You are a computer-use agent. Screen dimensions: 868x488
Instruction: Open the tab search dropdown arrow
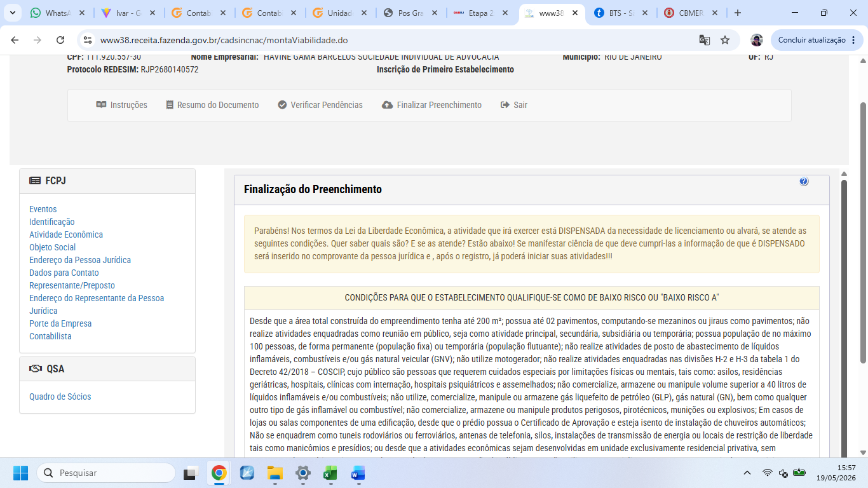pyautogui.click(x=12, y=13)
